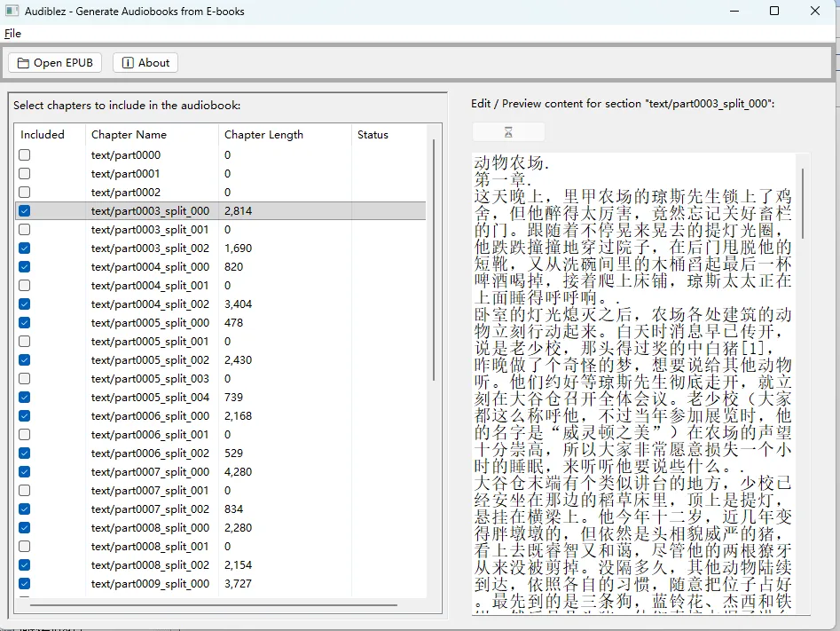The width and height of the screenshot is (840, 631).
Task: Uncheck text/part0006_split_000 checkbox
Action: coord(24,415)
